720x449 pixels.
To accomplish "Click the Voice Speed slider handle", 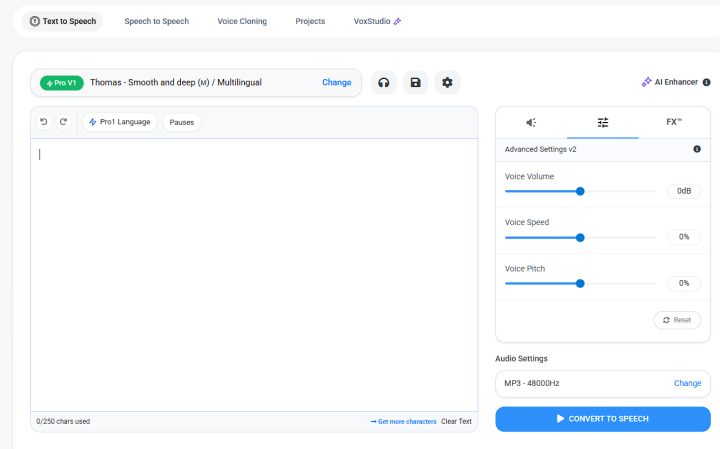I will pos(580,237).
